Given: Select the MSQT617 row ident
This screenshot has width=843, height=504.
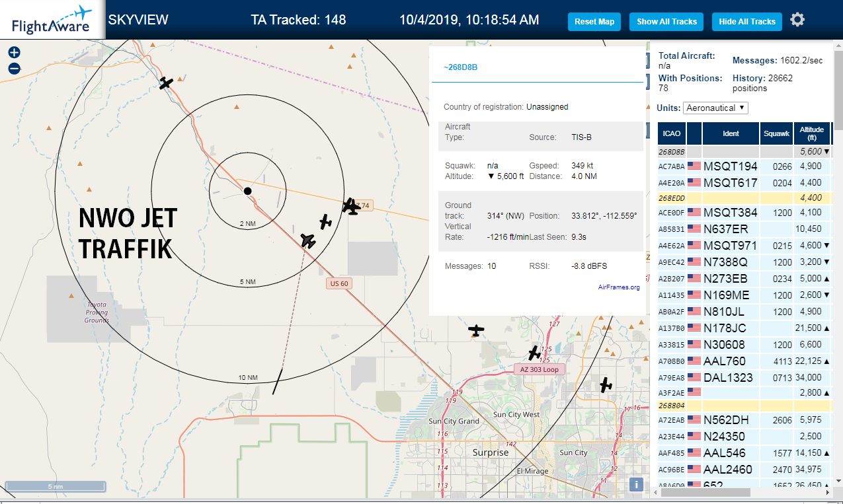Looking at the screenshot, I should pyautogui.click(x=730, y=182).
